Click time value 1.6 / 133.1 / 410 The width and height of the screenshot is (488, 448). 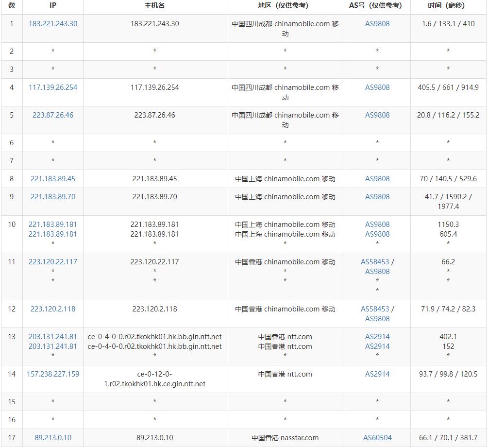[448, 24]
